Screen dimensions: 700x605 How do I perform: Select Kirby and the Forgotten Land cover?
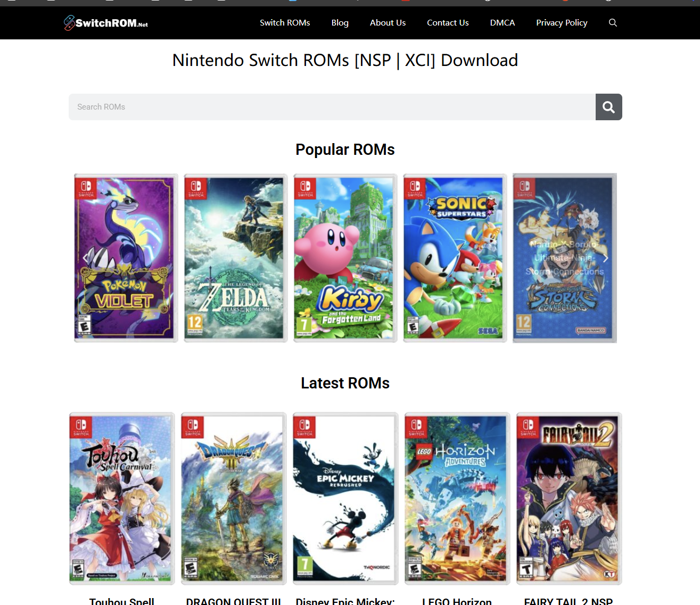[345, 258]
